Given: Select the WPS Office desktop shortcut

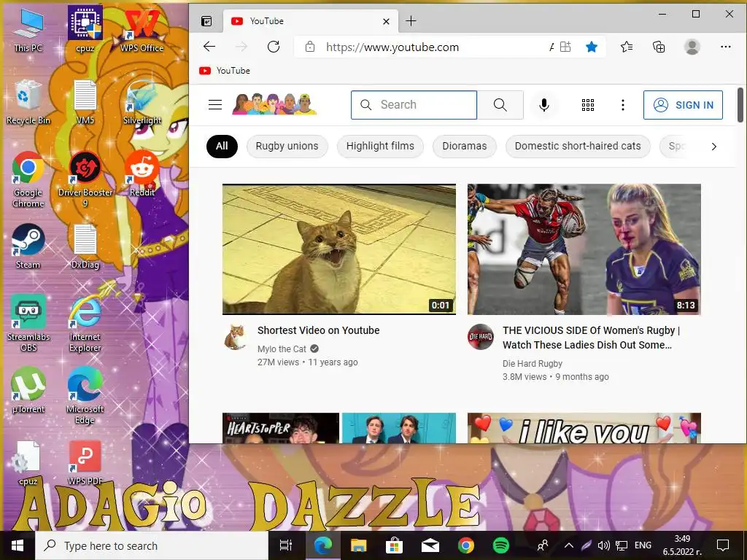Looking at the screenshot, I should coord(142,30).
